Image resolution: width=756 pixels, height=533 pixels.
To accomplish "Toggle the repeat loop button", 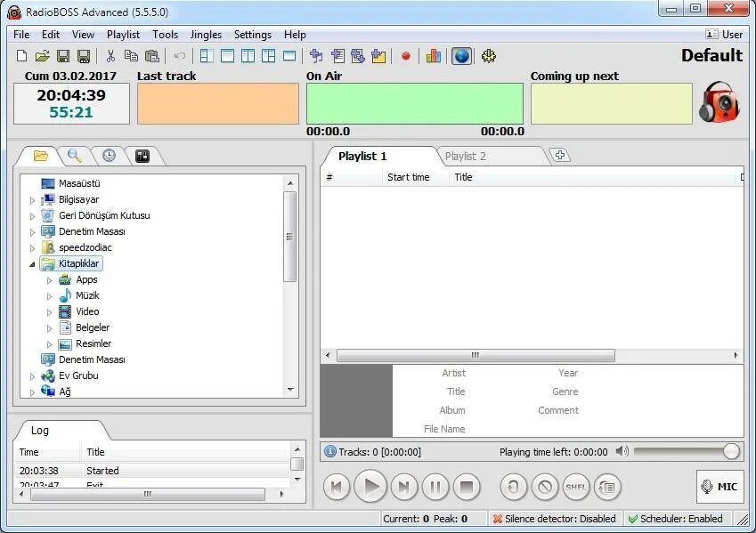I will pos(514,487).
